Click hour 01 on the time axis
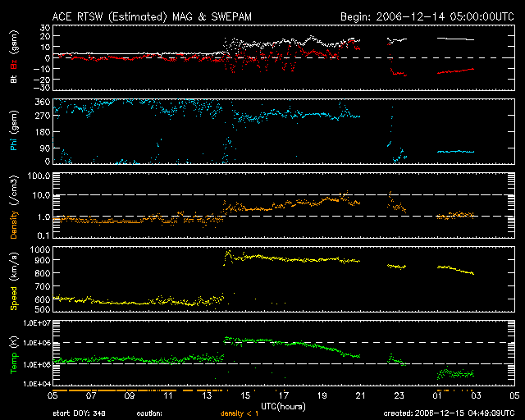Screen dimensions: 525x420 click(437, 395)
